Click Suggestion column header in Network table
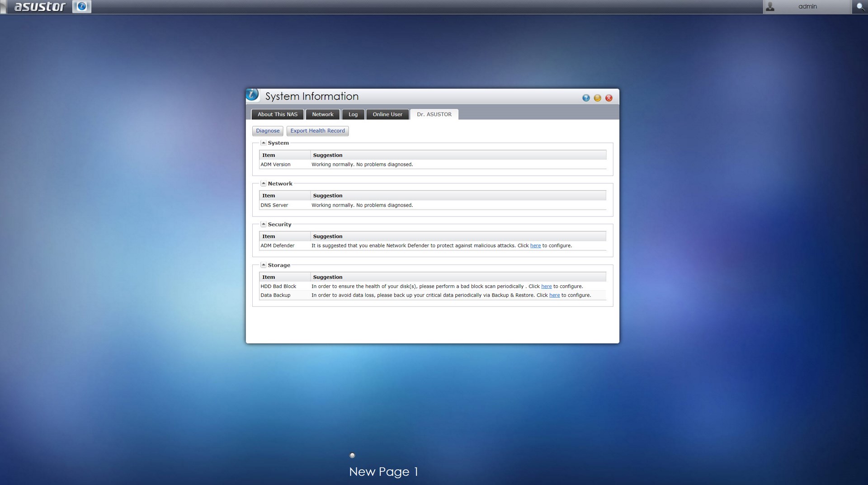Screen dimensions: 868x485 (x=458, y=196)
